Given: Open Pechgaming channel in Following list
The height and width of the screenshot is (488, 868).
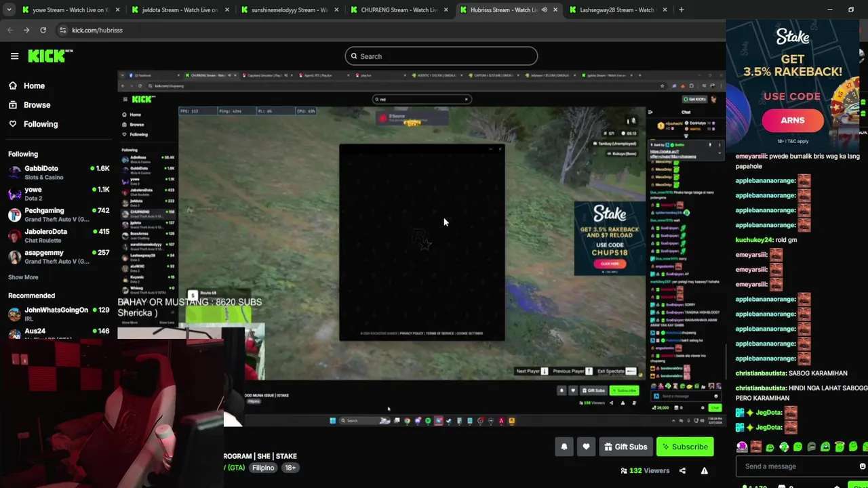Looking at the screenshot, I should pos(58,214).
